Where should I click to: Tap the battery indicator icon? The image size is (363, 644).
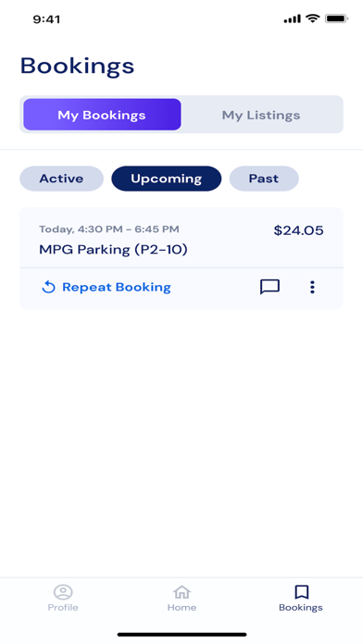point(337,19)
